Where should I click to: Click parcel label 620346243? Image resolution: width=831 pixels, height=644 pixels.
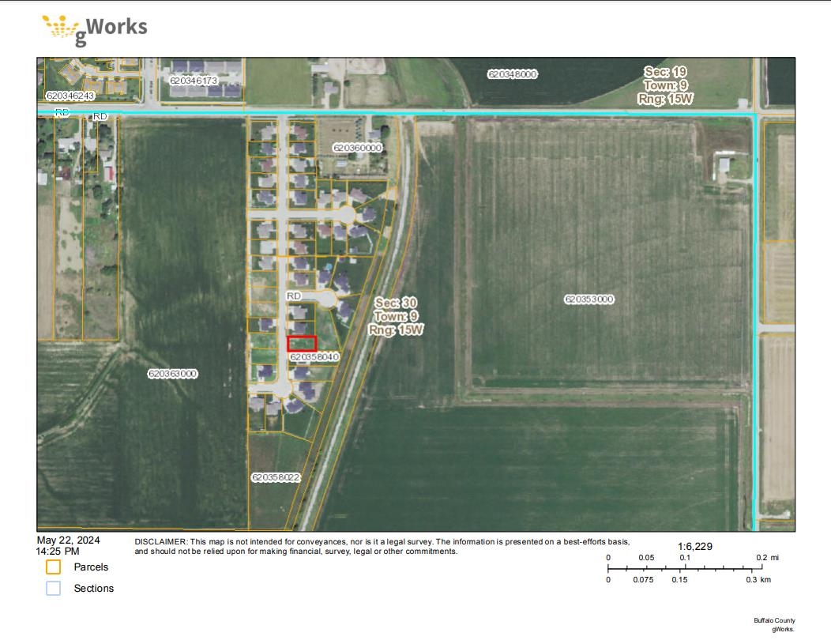70,96
